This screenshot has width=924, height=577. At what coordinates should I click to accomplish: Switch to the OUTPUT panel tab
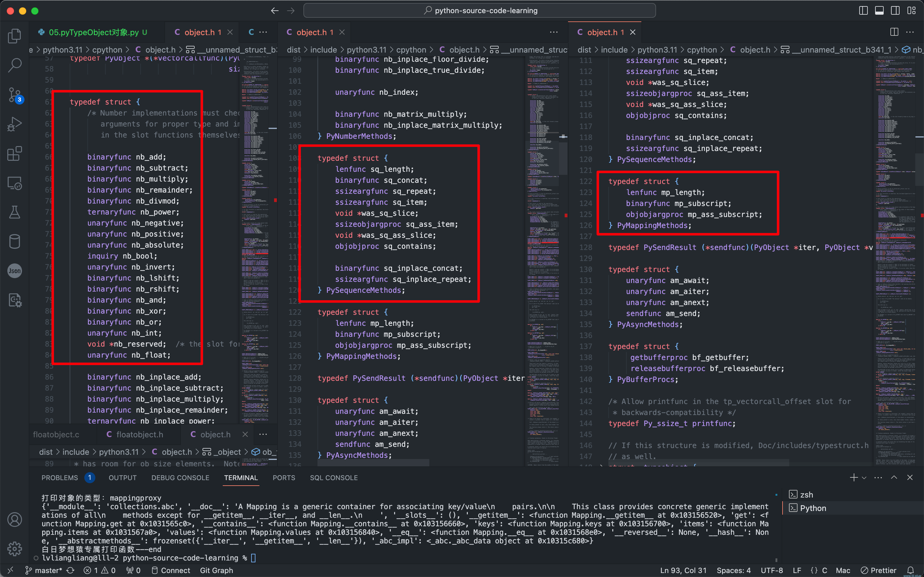click(123, 478)
